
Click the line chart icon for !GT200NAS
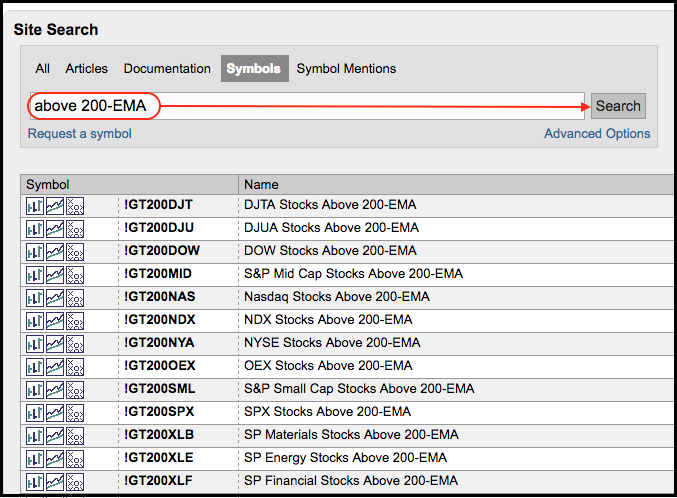click(55, 297)
